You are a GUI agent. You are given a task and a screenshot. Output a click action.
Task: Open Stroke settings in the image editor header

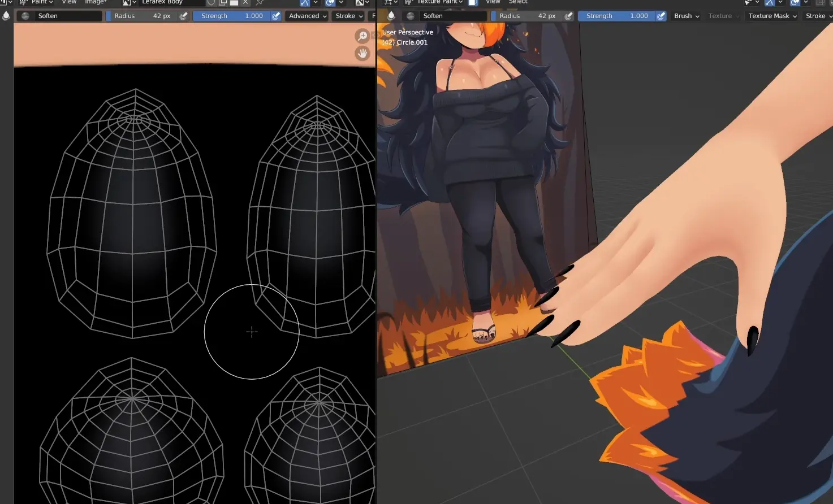click(349, 16)
